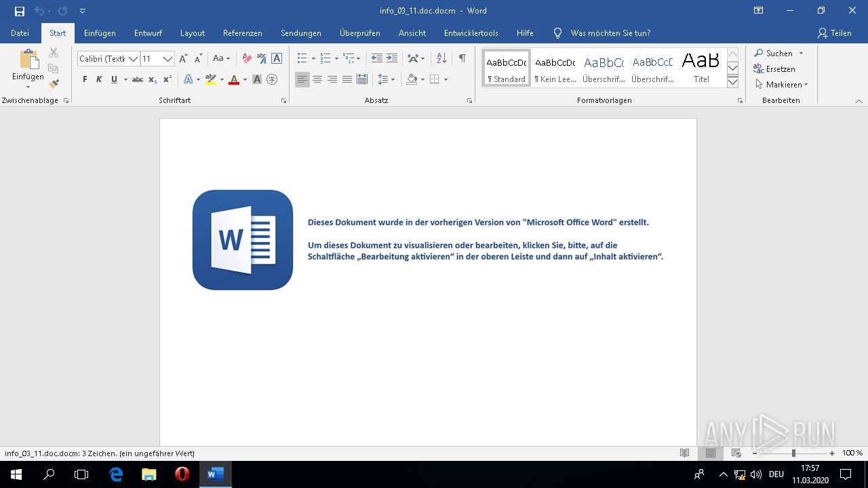Open the underline style dropdown arrow

125,80
